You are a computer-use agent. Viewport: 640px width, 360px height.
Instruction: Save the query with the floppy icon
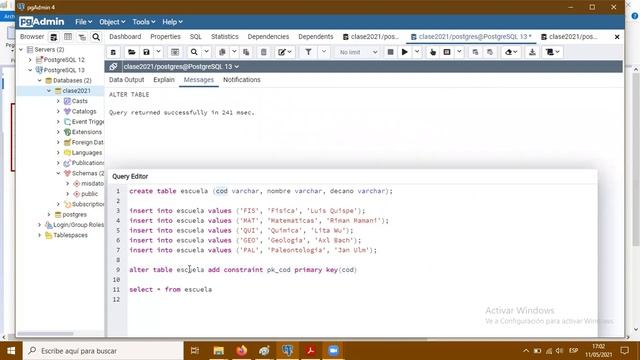(x=146, y=52)
